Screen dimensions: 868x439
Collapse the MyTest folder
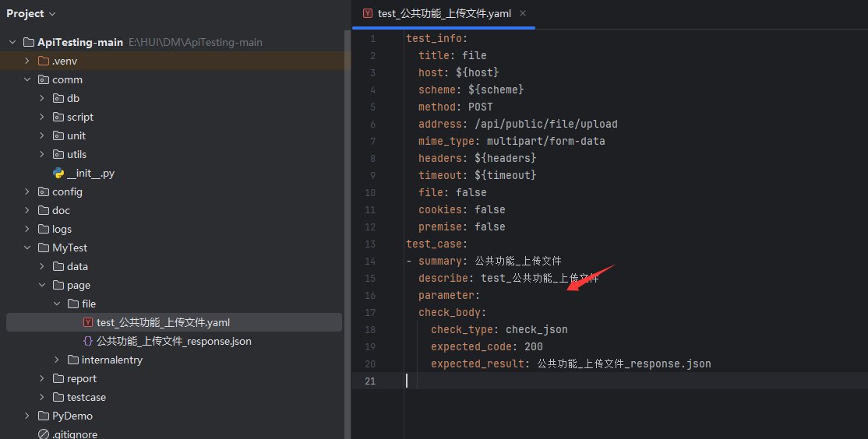coord(27,248)
